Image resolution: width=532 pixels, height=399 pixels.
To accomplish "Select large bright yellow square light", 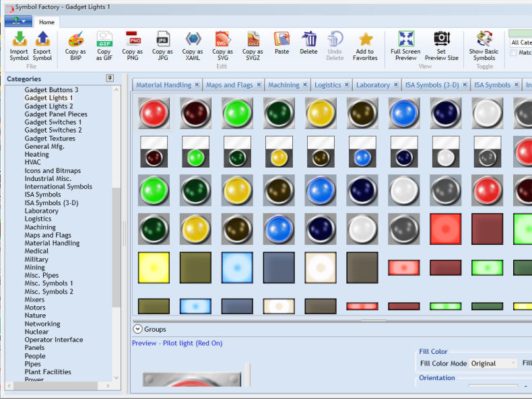I will click(154, 268).
